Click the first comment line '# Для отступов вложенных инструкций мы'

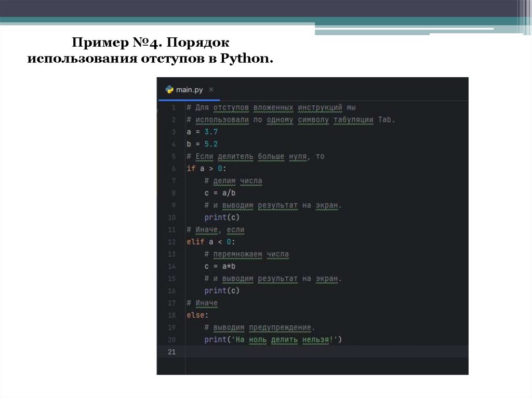coord(271,108)
